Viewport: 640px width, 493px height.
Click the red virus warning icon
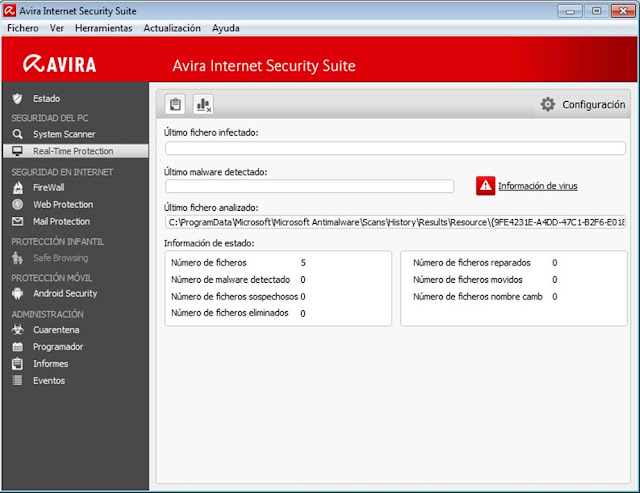(x=485, y=186)
